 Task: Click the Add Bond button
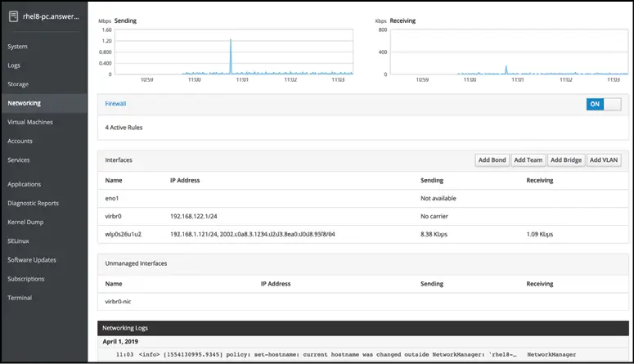[492, 160]
